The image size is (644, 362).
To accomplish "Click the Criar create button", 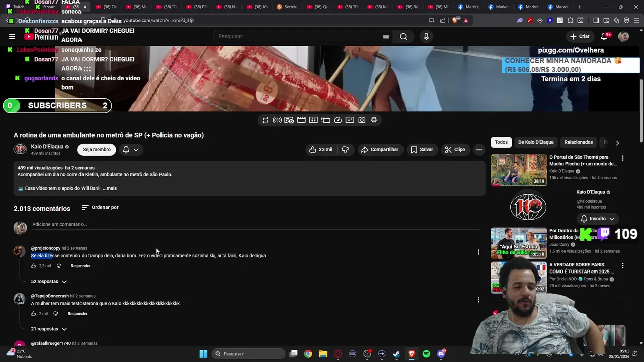I will click(x=579, y=36).
